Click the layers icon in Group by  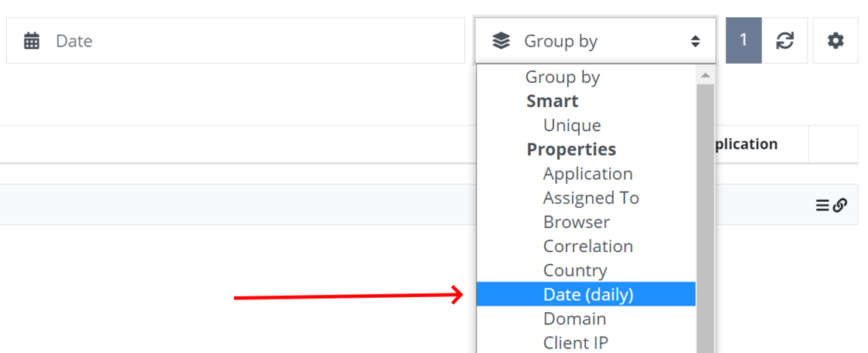pyautogui.click(x=501, y=41)
